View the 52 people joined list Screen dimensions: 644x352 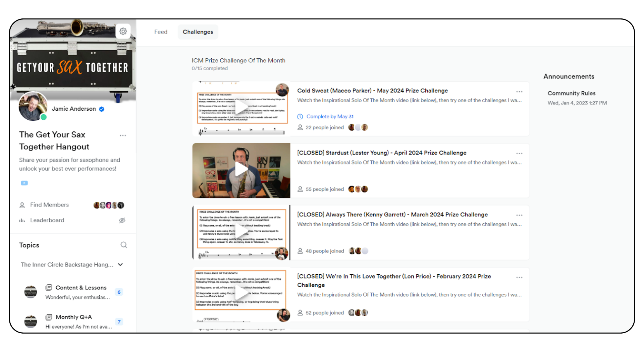pyautogui.click(x=325, y=313)
